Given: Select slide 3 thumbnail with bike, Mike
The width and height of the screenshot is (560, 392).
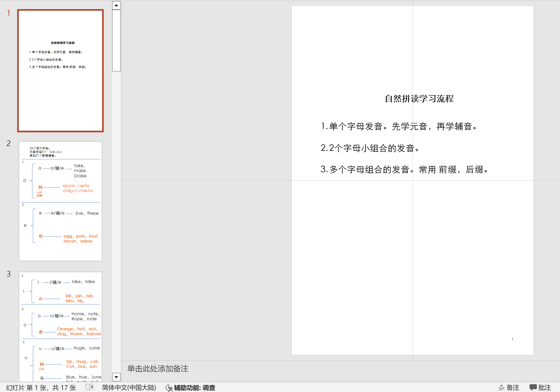Looking at the screenshot, I should pyautogui.click(x=60, y=326).
